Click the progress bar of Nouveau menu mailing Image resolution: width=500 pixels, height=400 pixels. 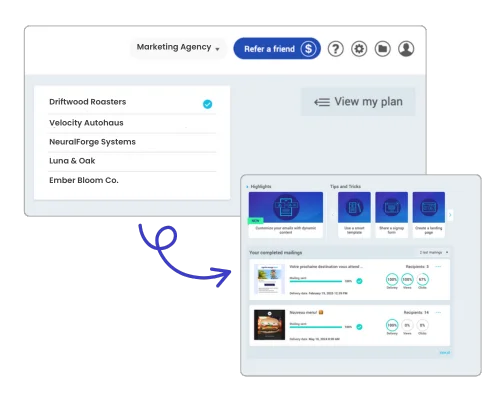tap(316, 327)
